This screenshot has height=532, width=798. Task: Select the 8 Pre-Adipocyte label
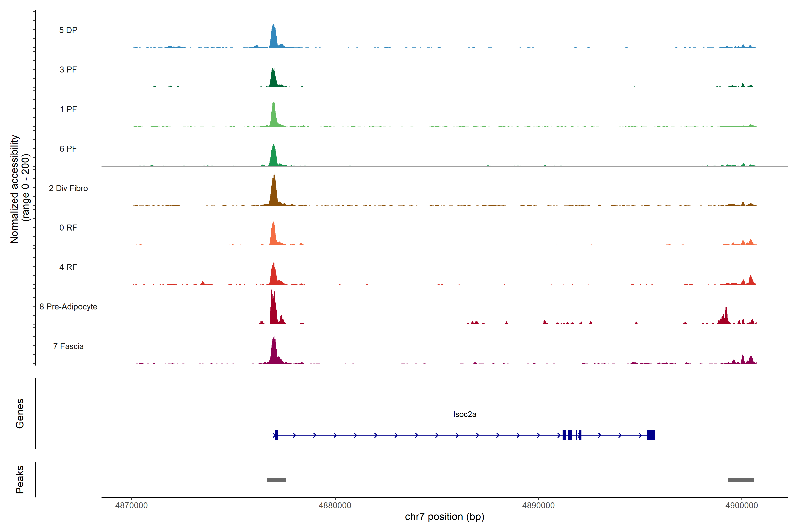68,307
